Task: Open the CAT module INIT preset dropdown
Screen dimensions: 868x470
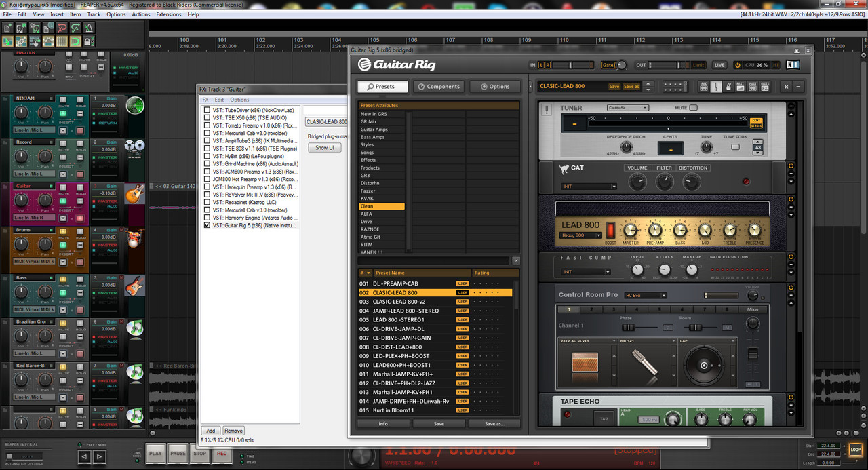Action: click(x=589, y=187)
